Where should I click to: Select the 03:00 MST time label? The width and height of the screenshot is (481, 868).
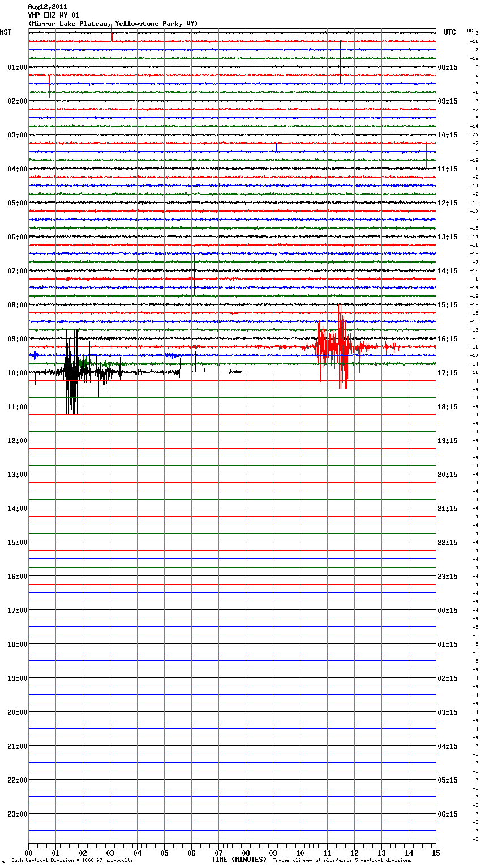pyautogui.click(x=18, y=135)
